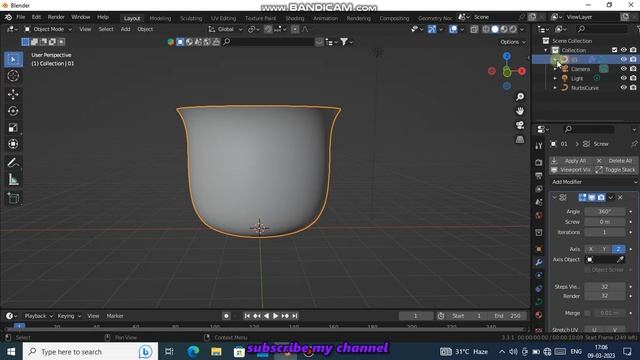Click the Axis Object eyedropper
Viewport: 640px width, 360px height.
pos(620,260)
